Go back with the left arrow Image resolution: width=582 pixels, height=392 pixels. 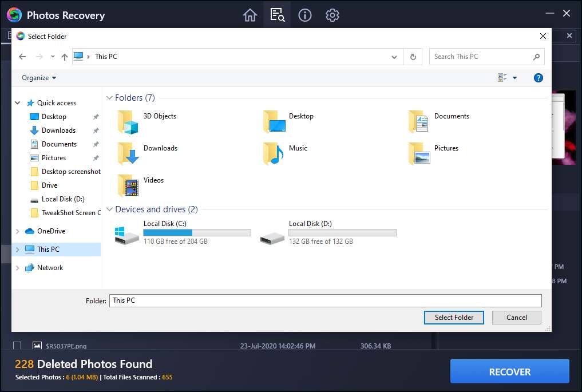pos(23,57)
